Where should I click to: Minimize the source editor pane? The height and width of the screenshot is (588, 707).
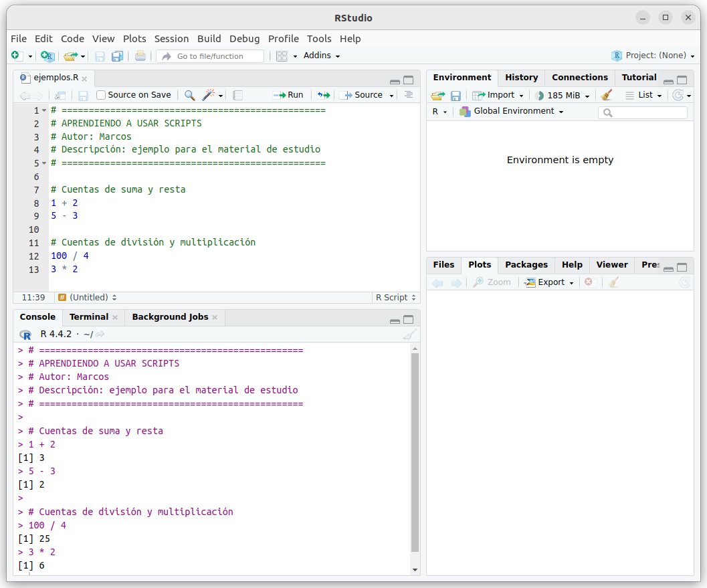(395, 81)
